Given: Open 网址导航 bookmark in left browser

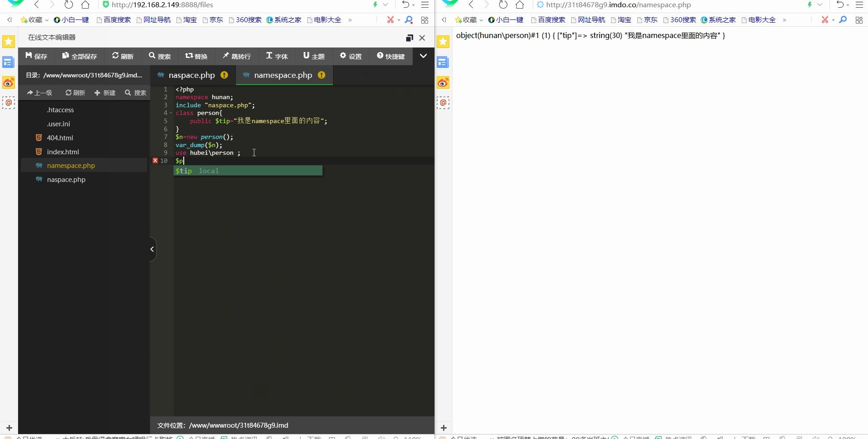Looking at the screenshot, I should point(153,20).
